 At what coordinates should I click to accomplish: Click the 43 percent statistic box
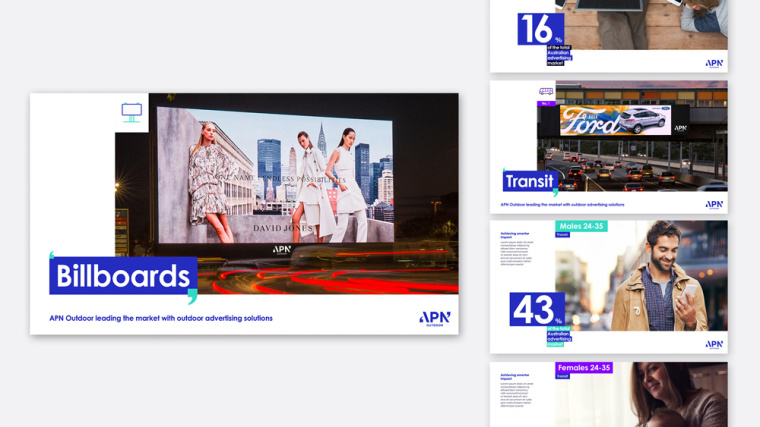pos(537,309)
